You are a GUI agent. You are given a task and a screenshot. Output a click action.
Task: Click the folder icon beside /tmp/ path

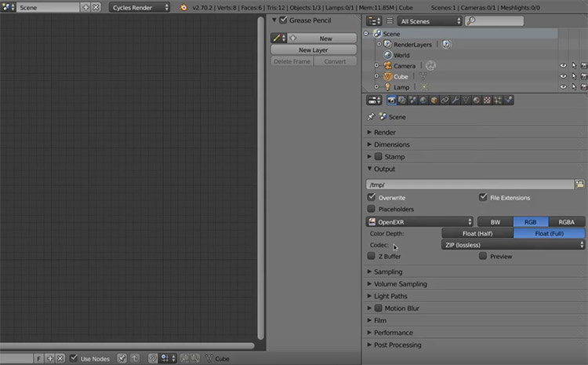pyautogui.click(x=580, y=184)
